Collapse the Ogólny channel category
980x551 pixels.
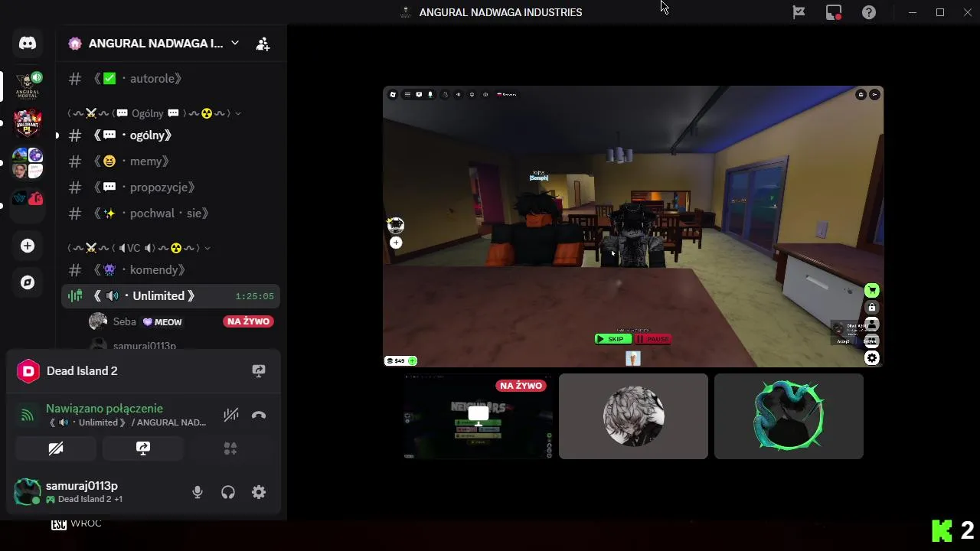pos(154,113)
